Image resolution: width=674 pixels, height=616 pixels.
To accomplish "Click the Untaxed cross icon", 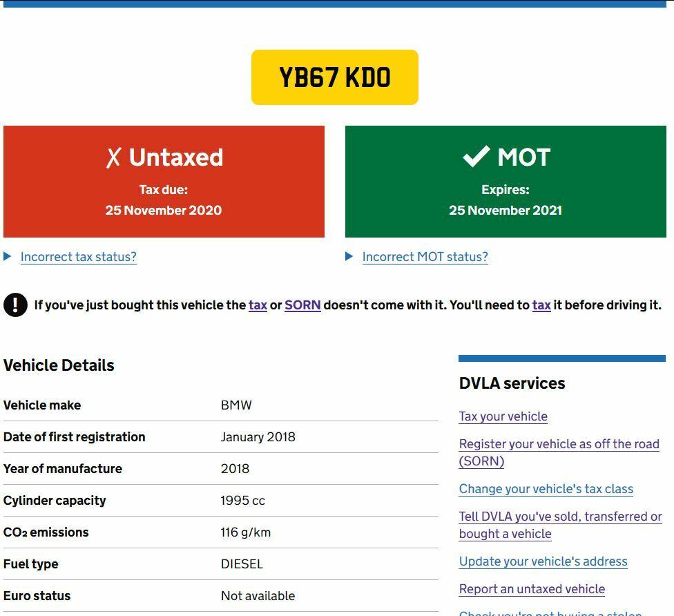I will pyautogui.click(x=113, y=157).
